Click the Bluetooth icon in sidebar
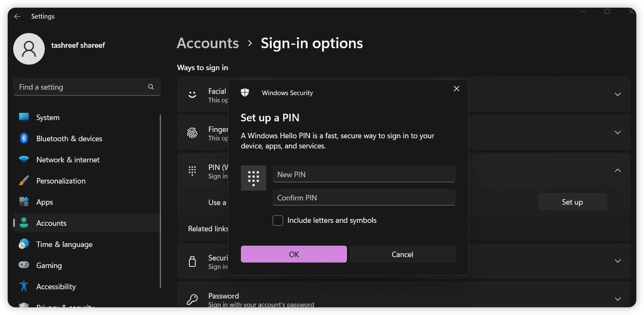This screenshot has width=644, height=315. click(x=24, y=138)
